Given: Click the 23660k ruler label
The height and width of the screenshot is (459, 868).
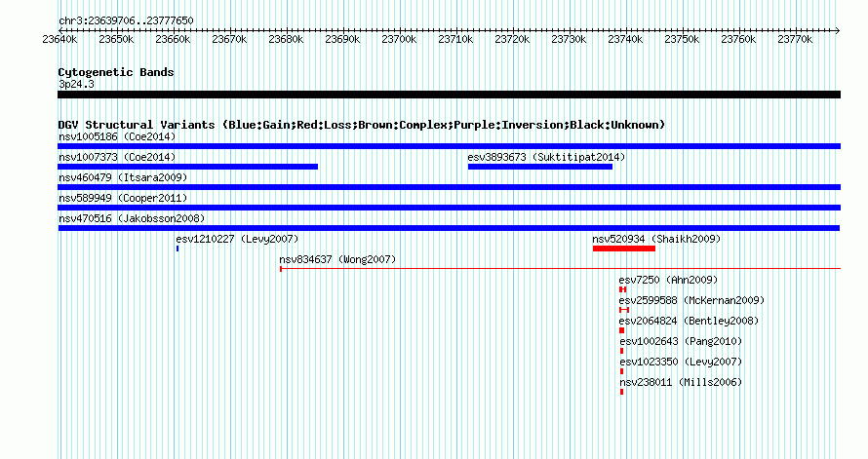Looking at the screenshot, I should click(x=173, y=39).
